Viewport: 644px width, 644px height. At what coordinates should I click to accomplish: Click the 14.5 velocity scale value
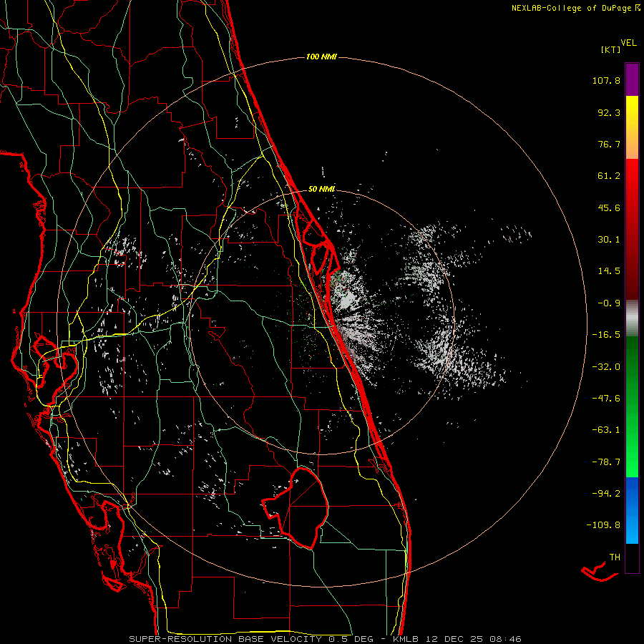(x=609, y=271)
